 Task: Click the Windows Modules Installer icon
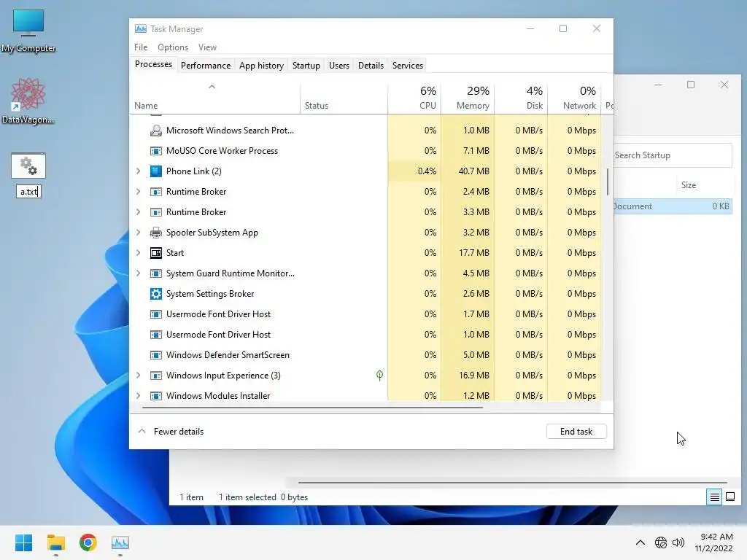(x=156, y=396)
